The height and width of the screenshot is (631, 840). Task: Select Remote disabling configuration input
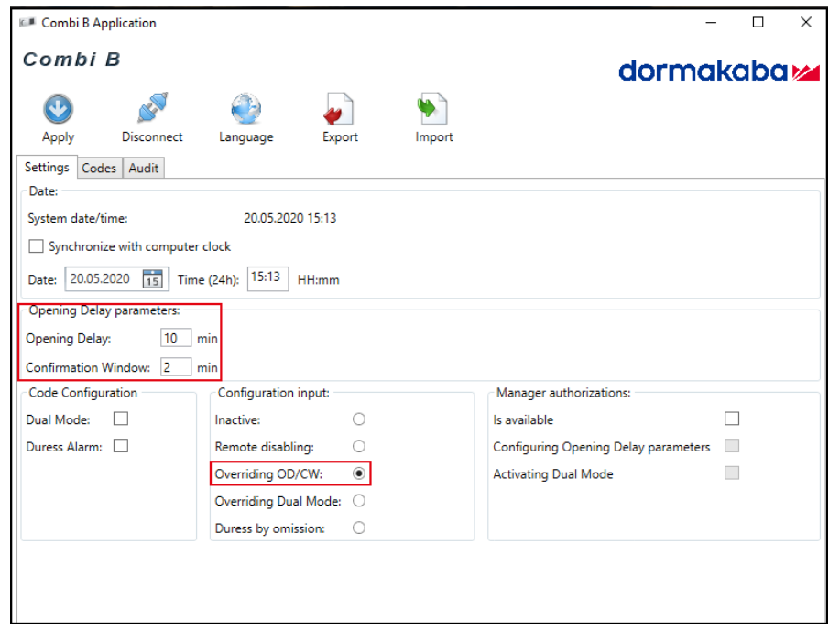pyautogui.click(x=359, y=447)
